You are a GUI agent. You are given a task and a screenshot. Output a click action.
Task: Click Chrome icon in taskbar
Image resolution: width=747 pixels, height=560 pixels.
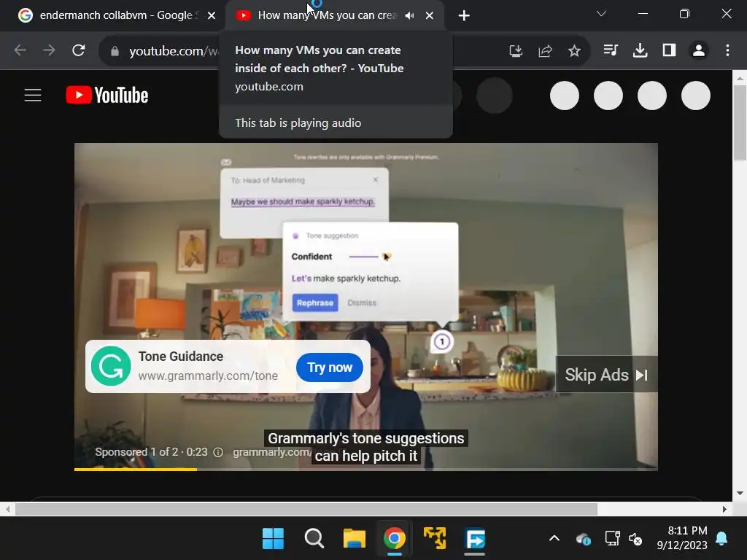click(395, 539)
